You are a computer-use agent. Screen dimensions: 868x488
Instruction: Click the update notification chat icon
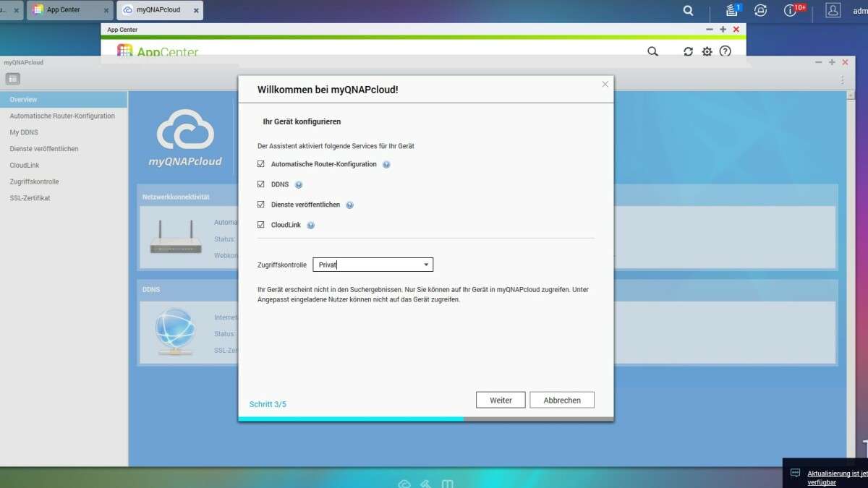point(795,473)
